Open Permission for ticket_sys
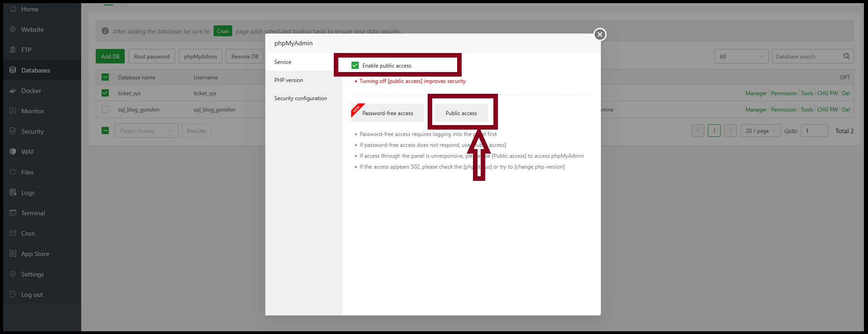The height and width of the screenshot is (334, 868). pyautogui.click(x=784, y=93)
